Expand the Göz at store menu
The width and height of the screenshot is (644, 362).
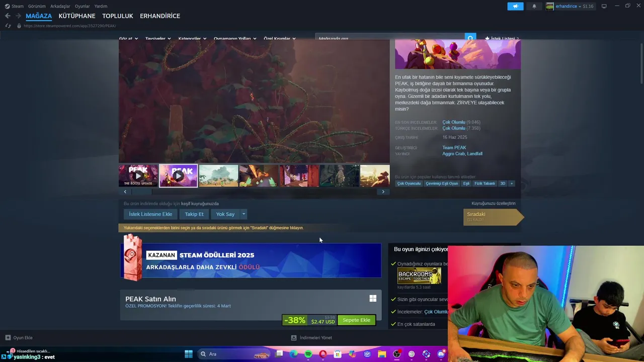click(128, 39)
